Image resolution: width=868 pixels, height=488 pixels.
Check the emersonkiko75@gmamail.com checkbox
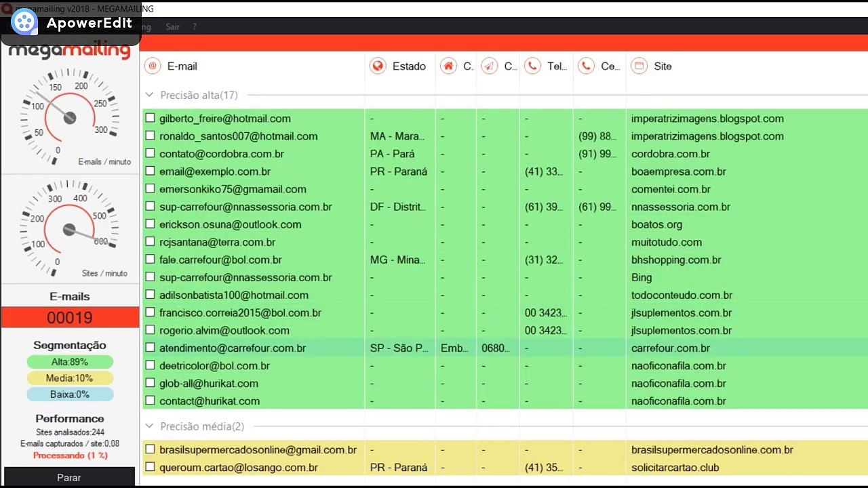(x=151, y=189)
